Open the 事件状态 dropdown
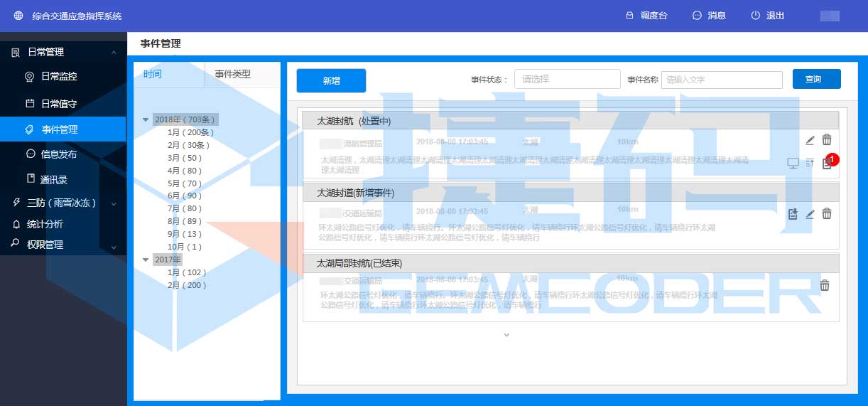Viewport: 868px width, 406px height. point(567,80)
